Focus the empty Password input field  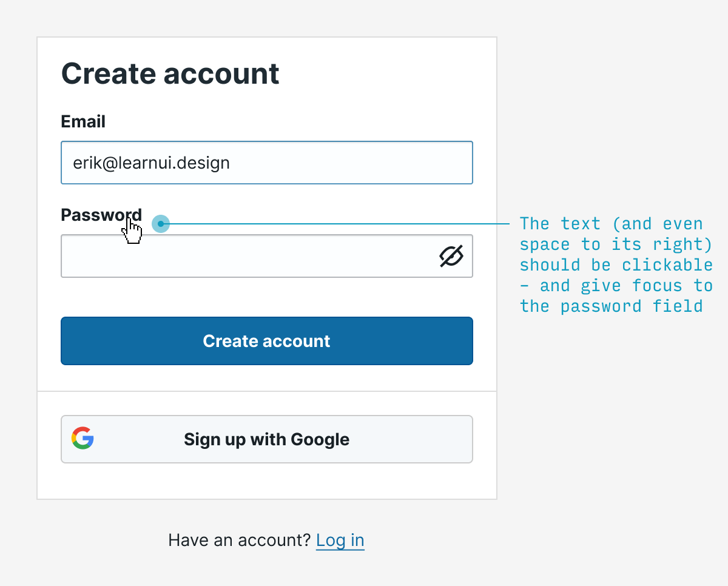(x=243, y=257)
